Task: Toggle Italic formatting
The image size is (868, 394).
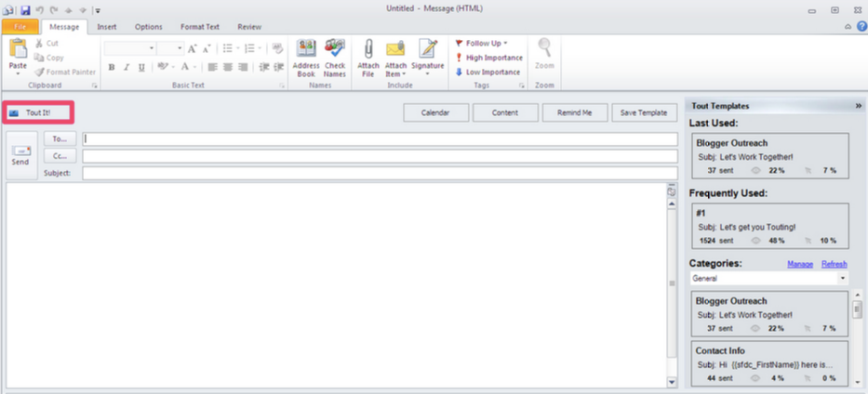Action: pyautogui.click(x=127, y=68)
